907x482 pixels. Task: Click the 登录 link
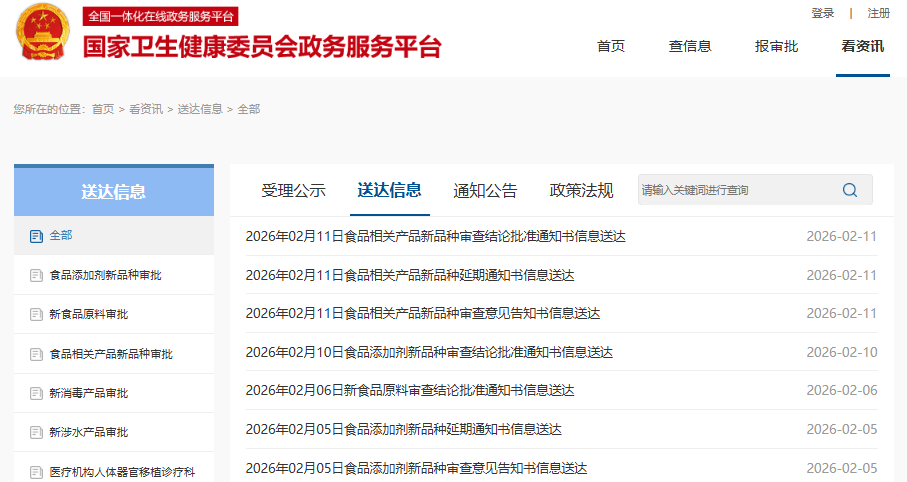[822, 13]
